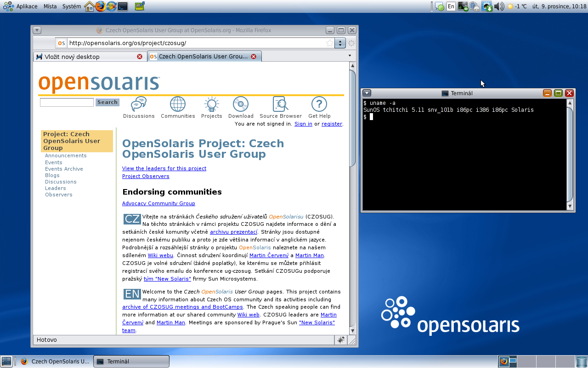Image resolution: width=588 pixels, height=368 pixels.
Task: Open the network monitor tray icon
Action: [463, 6]
